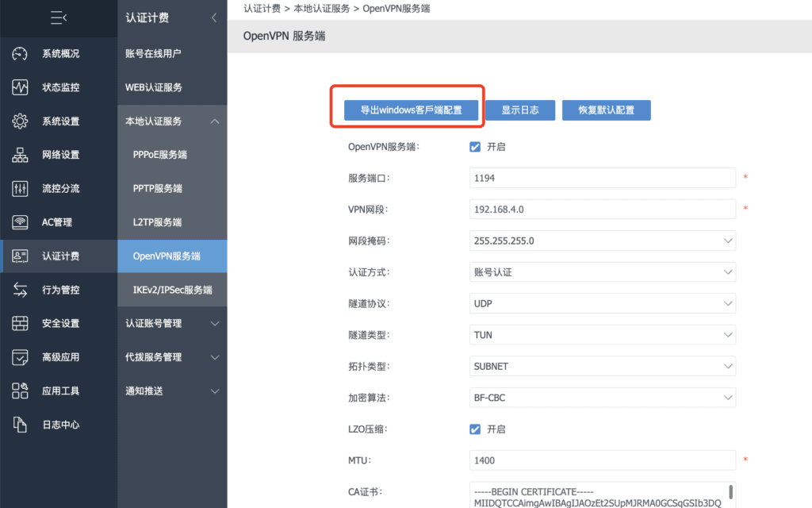Click the 系统概况 dashboard gauge icon

[x=21, y=54]
